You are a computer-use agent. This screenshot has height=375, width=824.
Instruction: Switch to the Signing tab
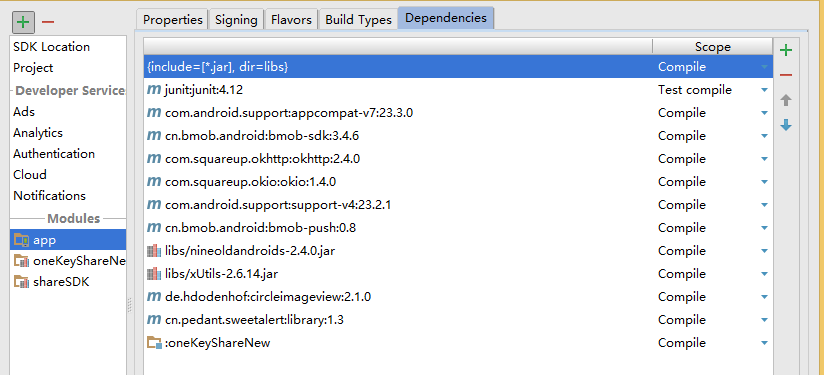pyautogui.click(x=236, y=19)
